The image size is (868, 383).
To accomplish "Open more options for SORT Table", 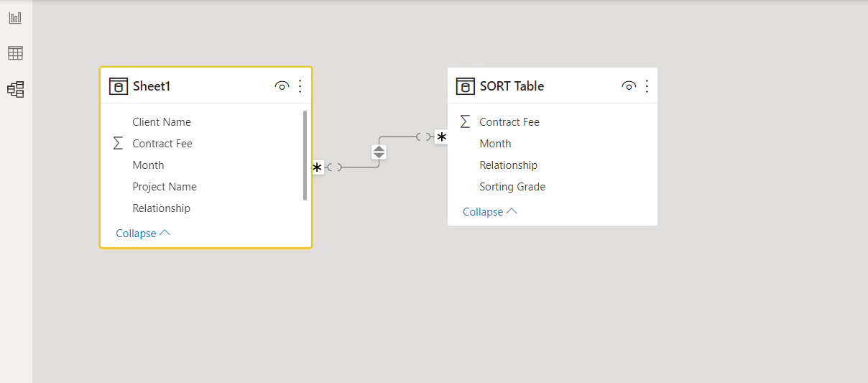I will pos(647,86).
